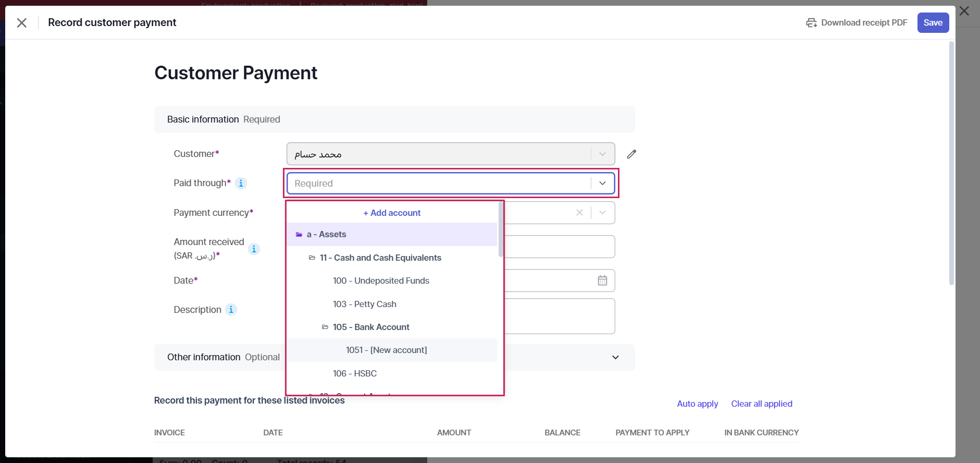Image resolution: width=980 pixels, height=463 pixels.
Task: Toggle the Paid through dropdown chevron
Action: pyautogui.click(x=603, y=184)
